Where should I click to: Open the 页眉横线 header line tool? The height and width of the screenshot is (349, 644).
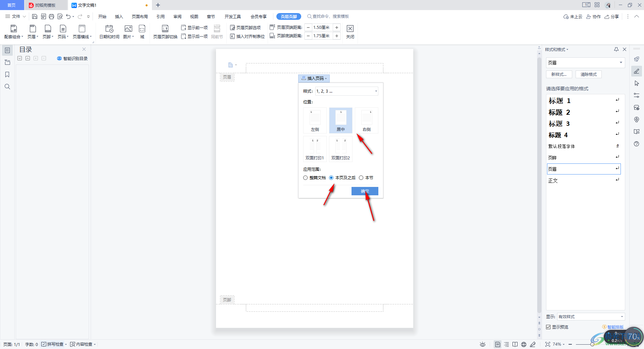pos(82,32)
